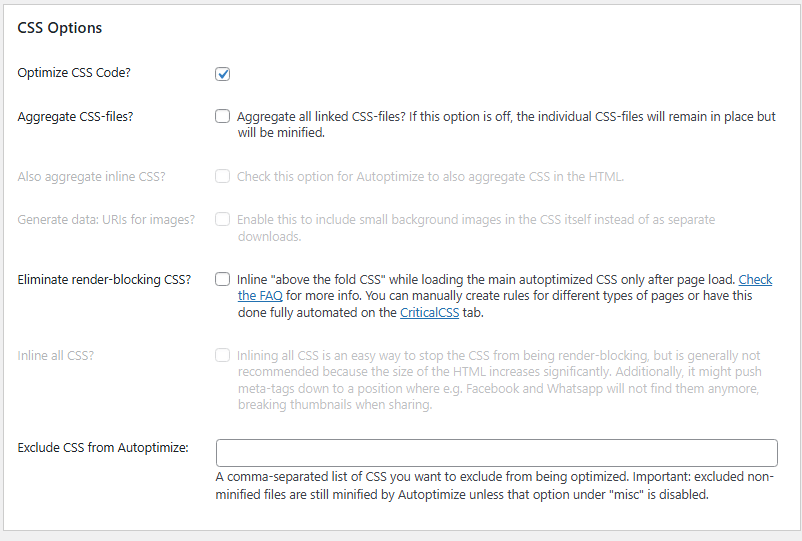Open the "Check the FAQ" link

754,280
